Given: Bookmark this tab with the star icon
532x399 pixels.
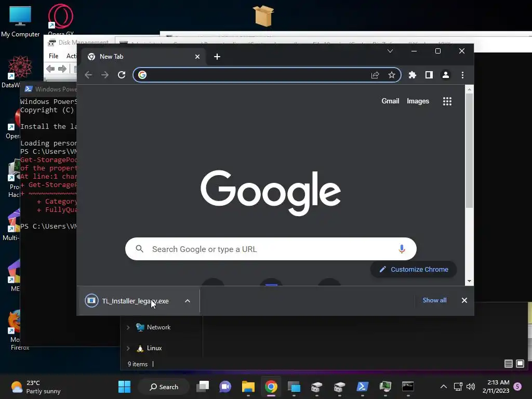Looking at the screenshot, I should click(x=392, y=75).
